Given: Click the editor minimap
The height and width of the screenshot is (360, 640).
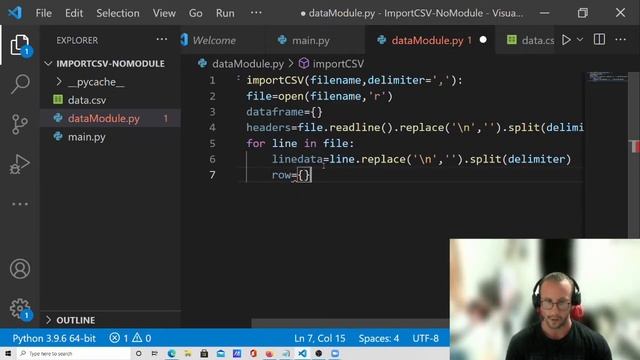Looking at the screenshot, I should (x=607, y=77).
